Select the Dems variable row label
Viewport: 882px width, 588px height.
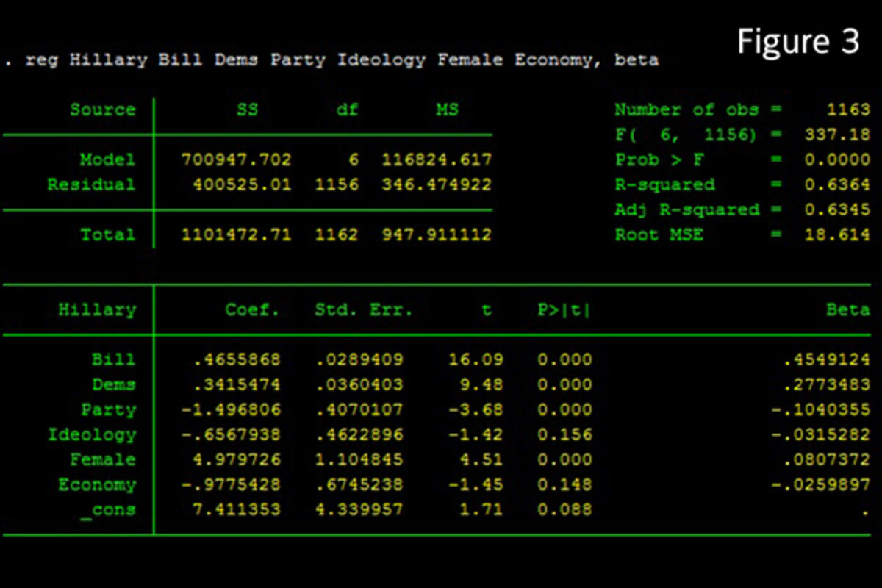click(113, 384)
